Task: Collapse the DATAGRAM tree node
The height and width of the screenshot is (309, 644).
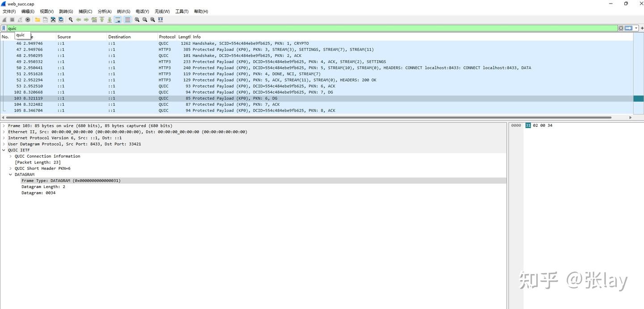Action: click(x=10, y=175)
